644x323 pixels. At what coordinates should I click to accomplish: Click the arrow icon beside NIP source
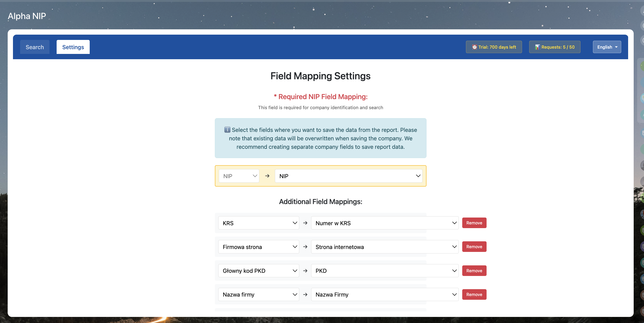(267, 176)
